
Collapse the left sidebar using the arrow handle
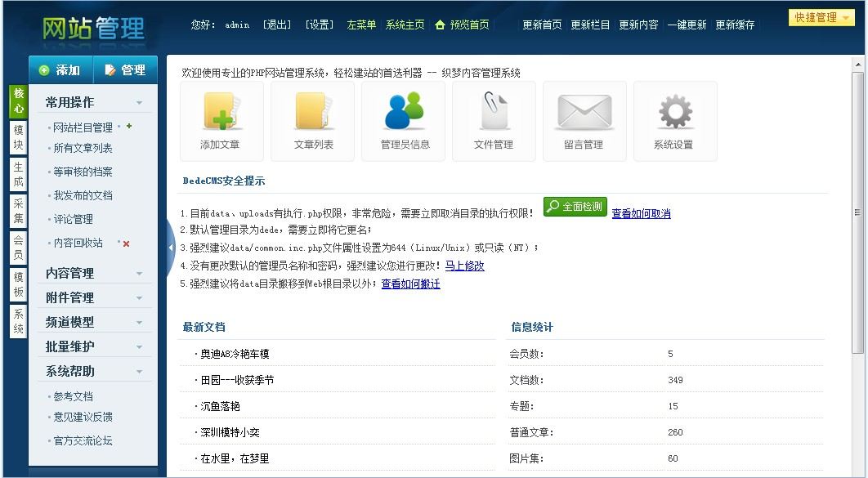tap(171, 247)
